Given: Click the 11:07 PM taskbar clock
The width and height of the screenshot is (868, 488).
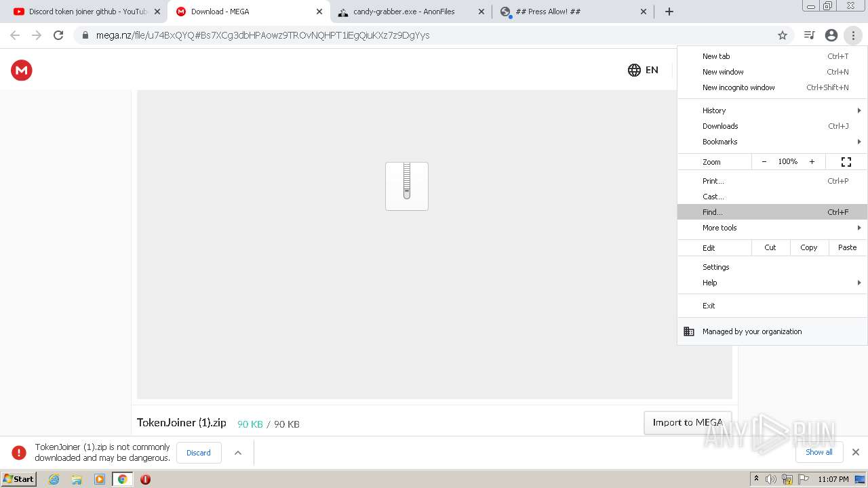Looking at the screenshot, I should 833,479.
